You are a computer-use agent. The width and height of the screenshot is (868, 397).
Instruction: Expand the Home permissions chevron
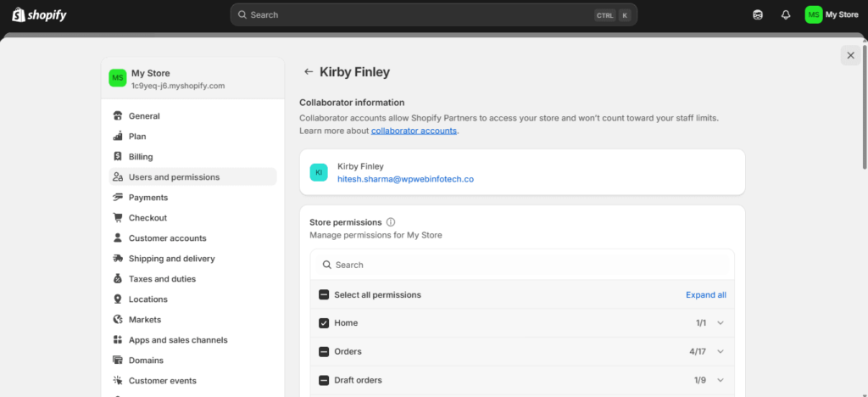[x=721, y=323]
